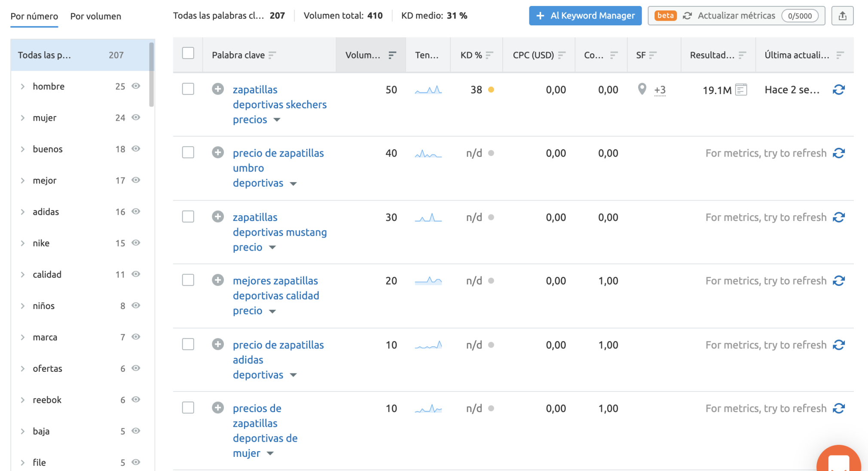This screenshot has height=471, width=868.
Task: Open SERP results icon next to 19.1M
Action: (741, 90)
